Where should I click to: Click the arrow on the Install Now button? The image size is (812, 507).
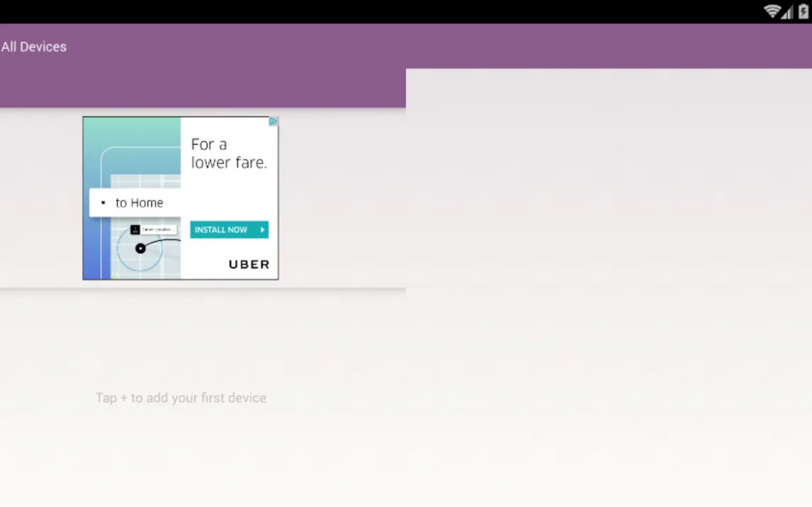coord(262,229)
